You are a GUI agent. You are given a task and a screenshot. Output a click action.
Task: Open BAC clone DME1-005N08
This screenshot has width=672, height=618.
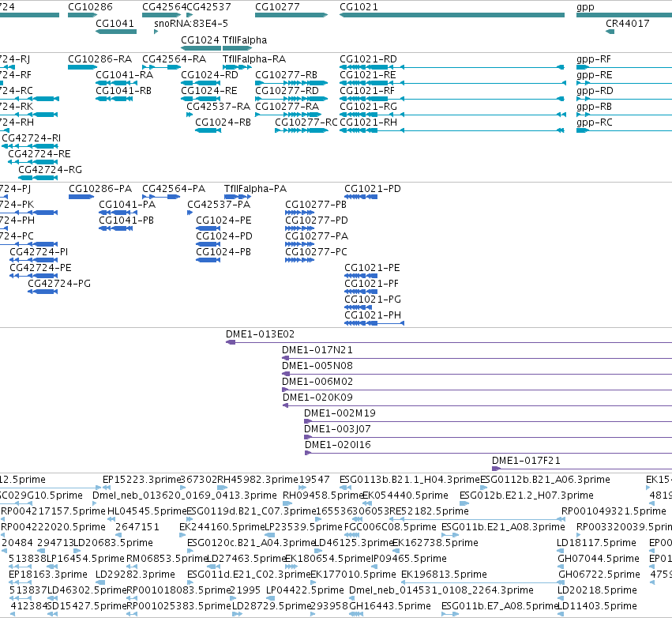point(317,366)
